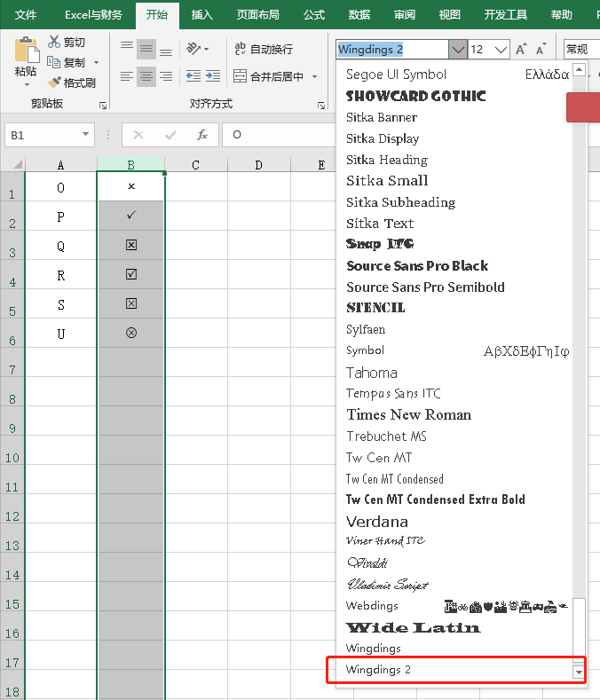The height and width of the screenshot is (700, 600).
Task: Click the Cut scissors icon
Action: (55, 43)
